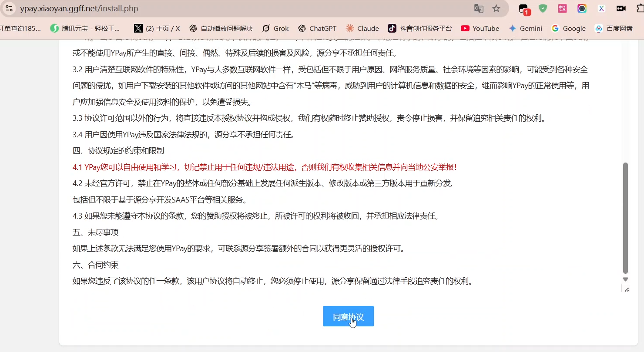Viewport: 644px width, 352px height.
Task: Open the Gemini bookmark
Action: 525,28
